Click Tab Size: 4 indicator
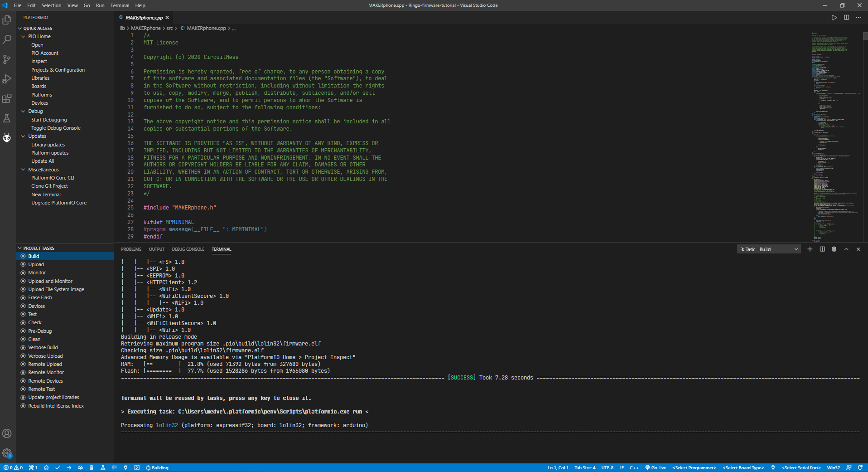This screenshot has height=472, width=868. pos(585,467)
